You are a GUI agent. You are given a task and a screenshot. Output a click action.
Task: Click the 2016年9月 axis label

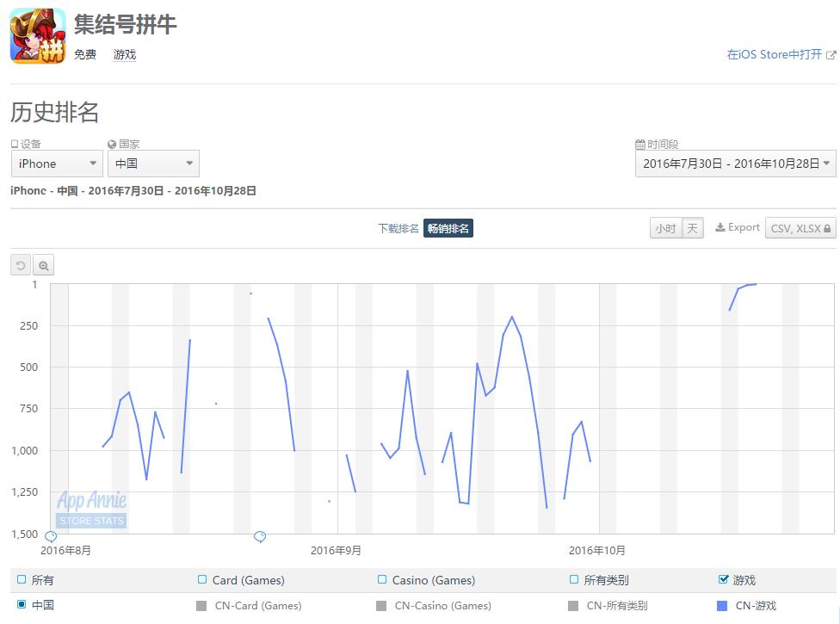336,551
